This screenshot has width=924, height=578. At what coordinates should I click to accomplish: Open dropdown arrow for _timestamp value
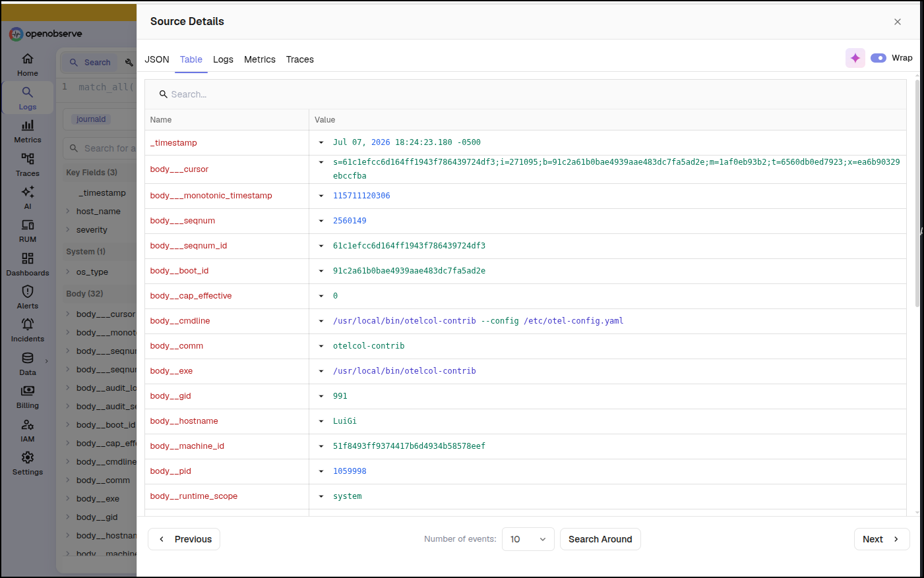(321, 142)
